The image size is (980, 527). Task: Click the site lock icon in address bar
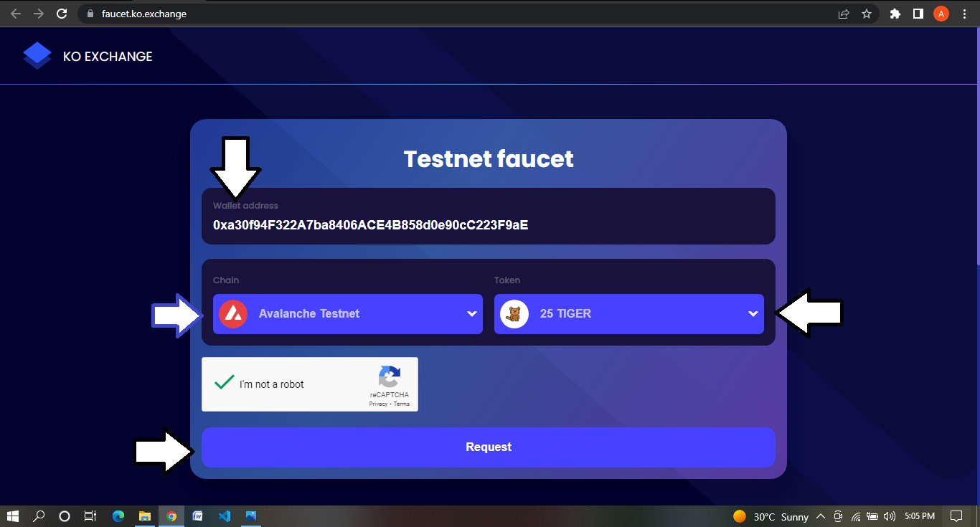tap(90, 14)
